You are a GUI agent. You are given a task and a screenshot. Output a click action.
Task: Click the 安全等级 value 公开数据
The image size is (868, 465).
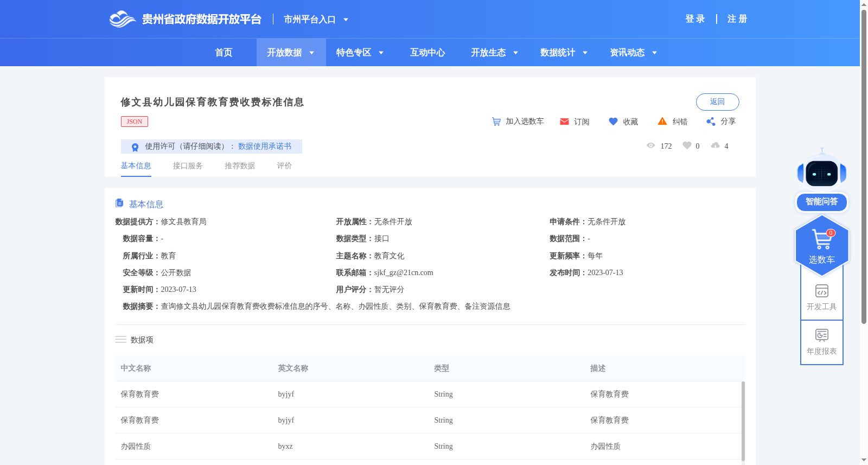click(176, 273)
